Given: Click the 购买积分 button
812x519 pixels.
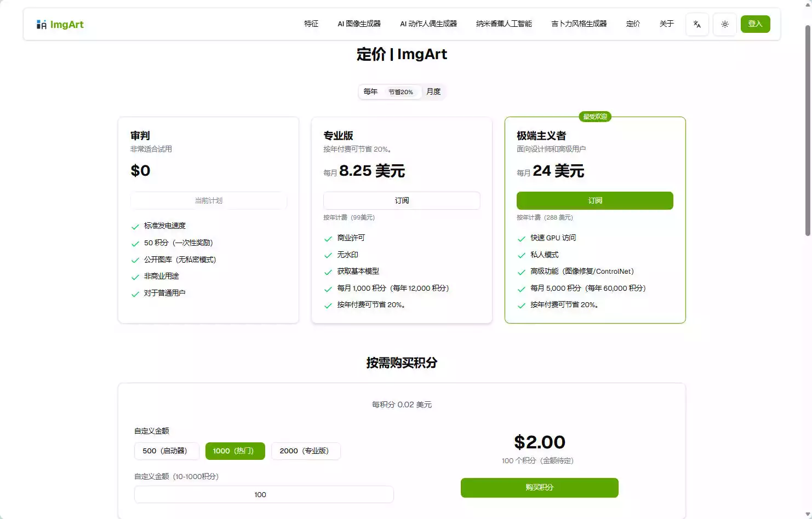Looking at the screenshot, I should (x=540, y=488).
